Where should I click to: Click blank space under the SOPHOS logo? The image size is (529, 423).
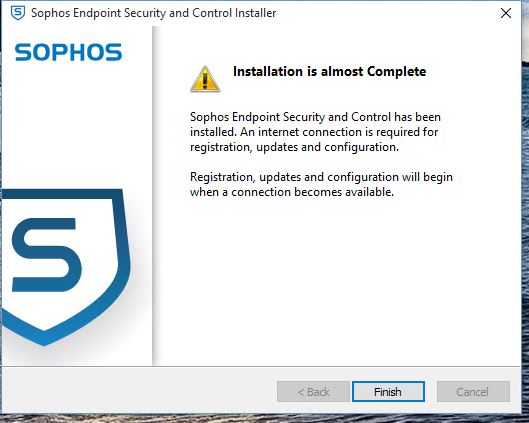(x=76, y=125)
